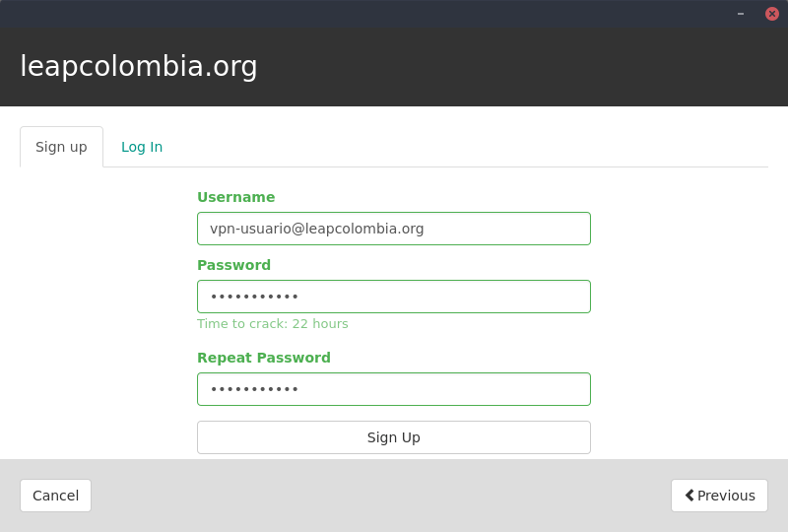Close the window with the red X

[772, 14]
